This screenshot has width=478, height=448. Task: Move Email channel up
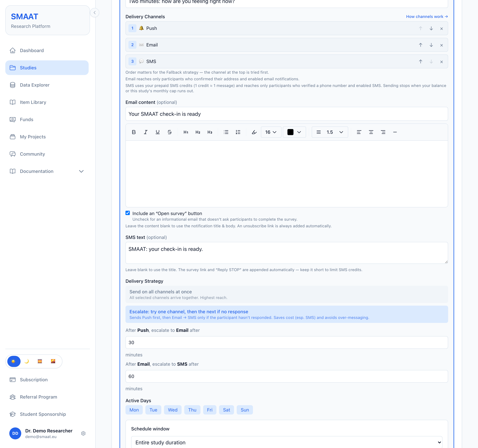pos(421,45)
